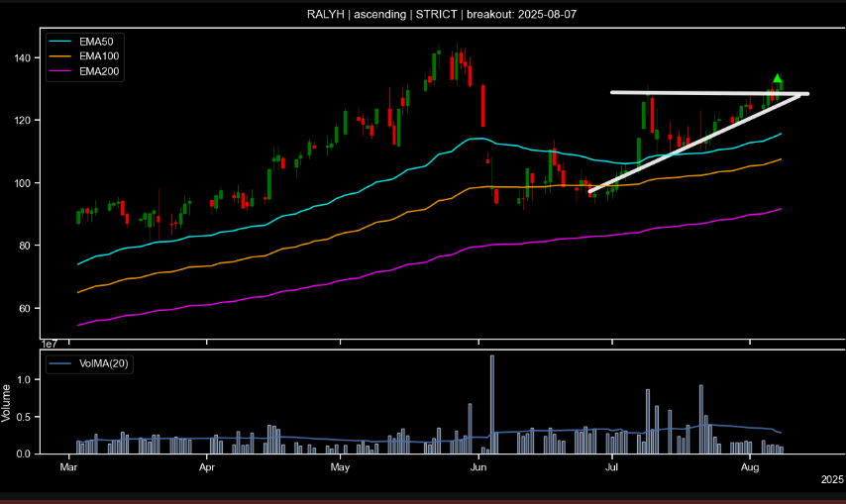
Task: Click the 1.0 volume axis label
Action: click(25, 379)
